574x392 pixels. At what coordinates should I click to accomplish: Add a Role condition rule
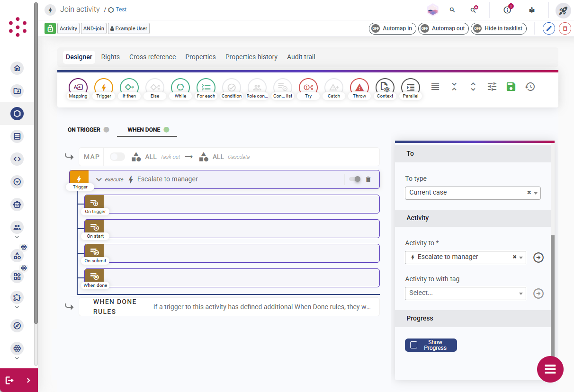257,89
